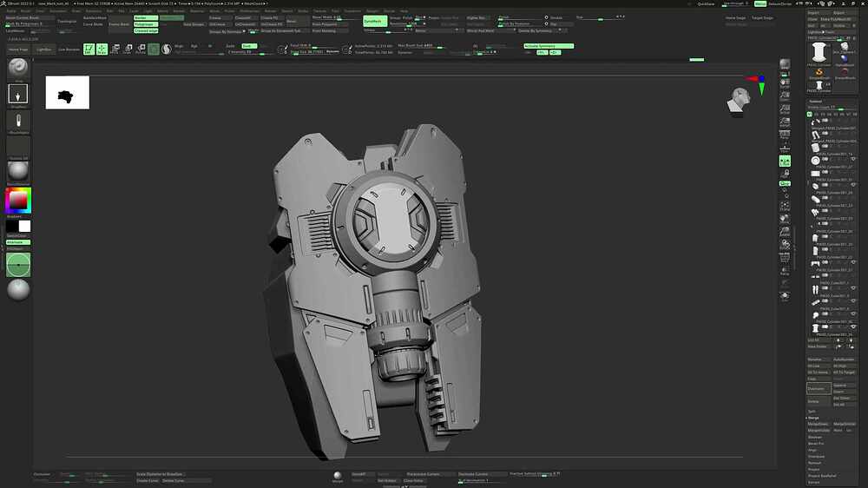Expand the Split section
The width and height of the screenshot is (868, 488).
coord(812,412)
